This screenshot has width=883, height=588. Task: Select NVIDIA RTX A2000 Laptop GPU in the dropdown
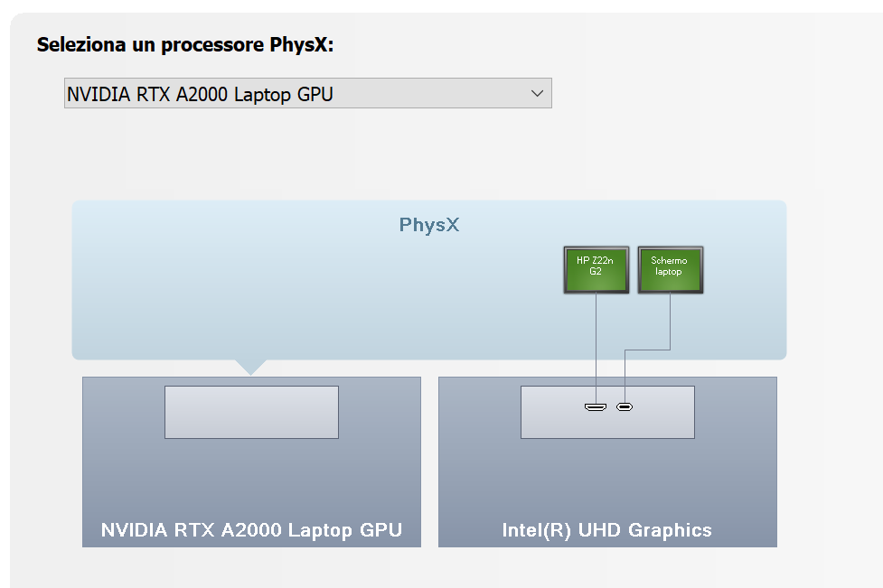pos(271,93)
